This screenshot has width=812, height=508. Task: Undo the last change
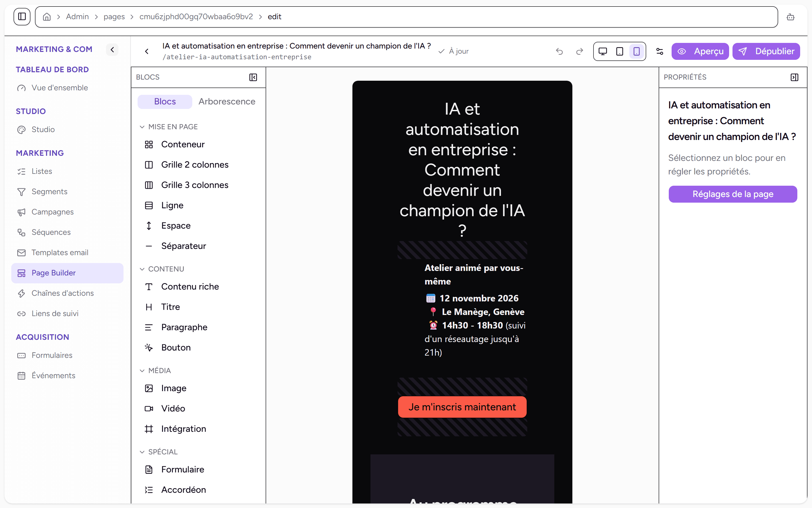click(559, 51)
